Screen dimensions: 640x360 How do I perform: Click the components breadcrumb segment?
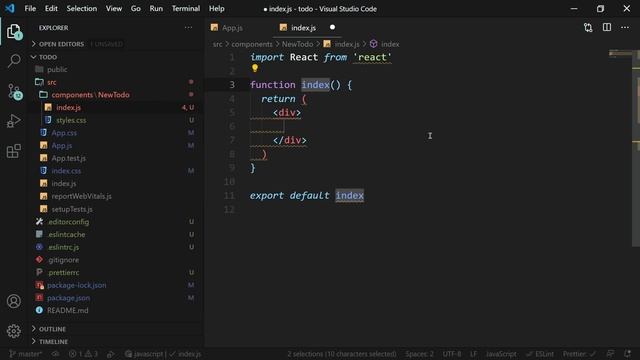(x=252, y=44)
